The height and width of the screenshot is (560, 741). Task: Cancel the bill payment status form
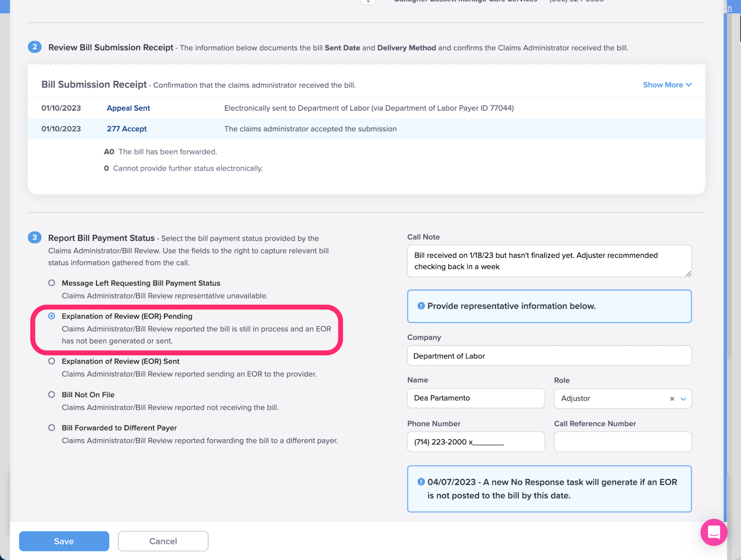point(163,541)
